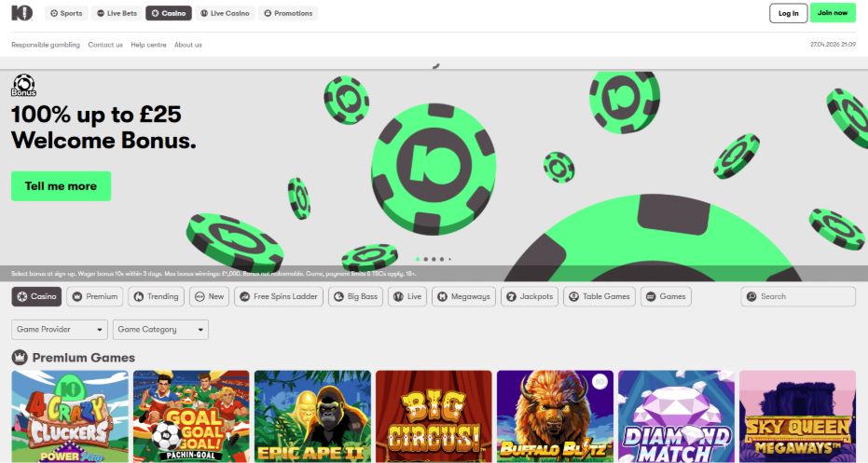Expand the Game Category dropdown
868x463 pixels.
160,329
